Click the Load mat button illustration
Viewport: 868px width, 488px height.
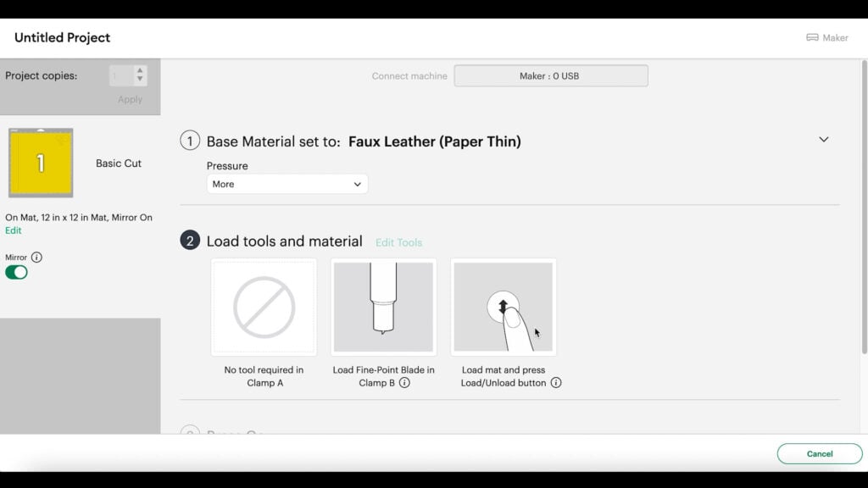[x=504, y=307]
